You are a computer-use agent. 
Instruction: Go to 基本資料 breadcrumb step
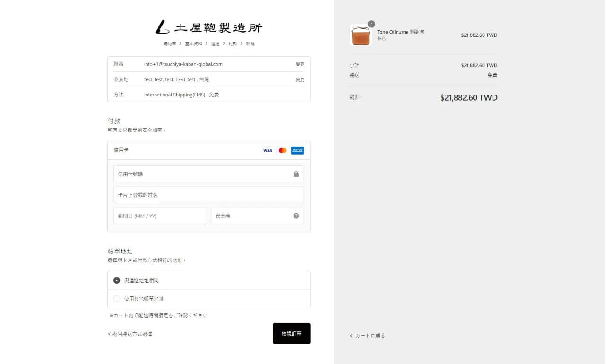(x=193, y=43)
